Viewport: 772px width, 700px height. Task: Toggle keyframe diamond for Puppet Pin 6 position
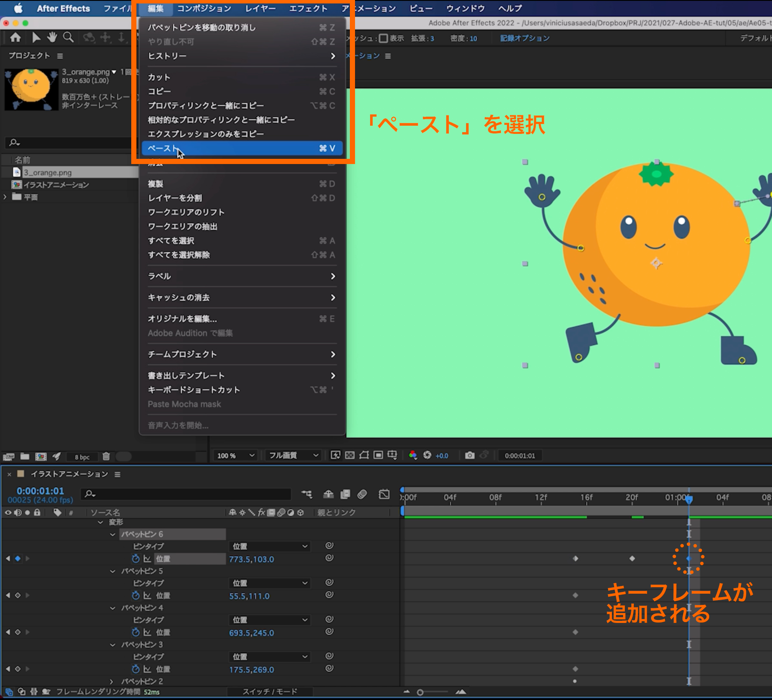click(18, 558)
